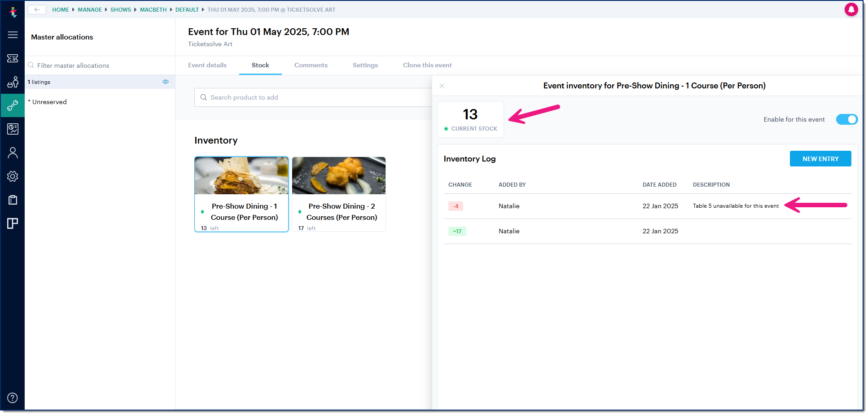Switch to the Comments tab

tap(311, 65)
